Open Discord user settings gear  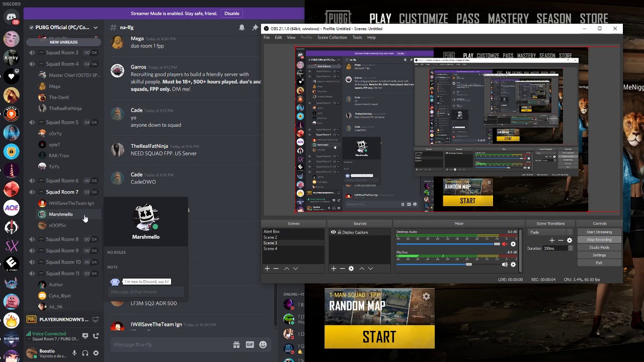coord(96,353)
